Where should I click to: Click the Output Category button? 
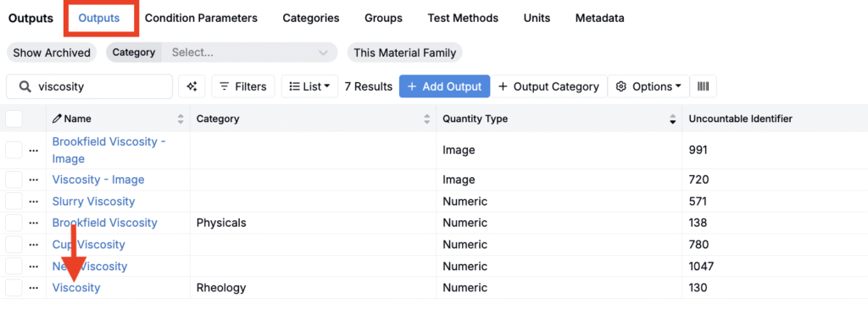click(548, 86)
